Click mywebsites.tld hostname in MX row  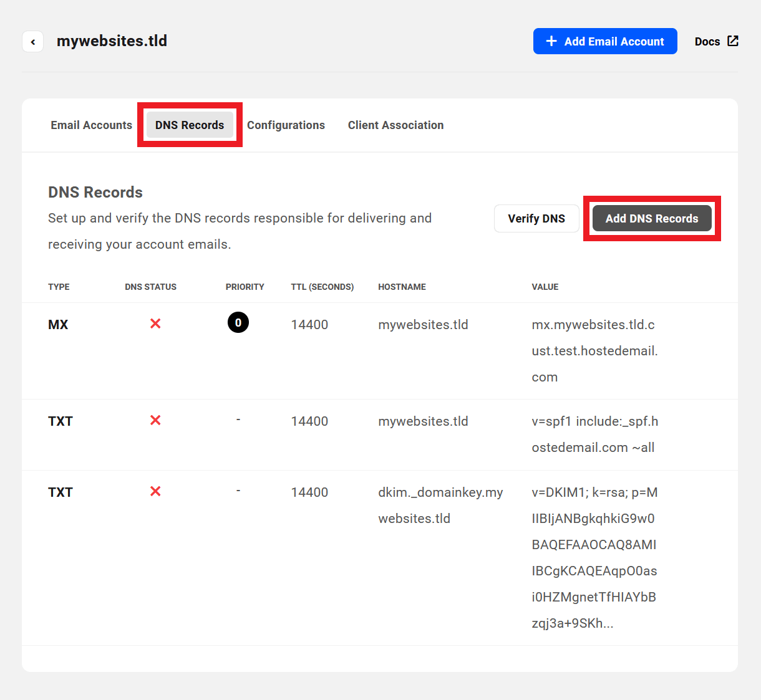coord(423,325)
